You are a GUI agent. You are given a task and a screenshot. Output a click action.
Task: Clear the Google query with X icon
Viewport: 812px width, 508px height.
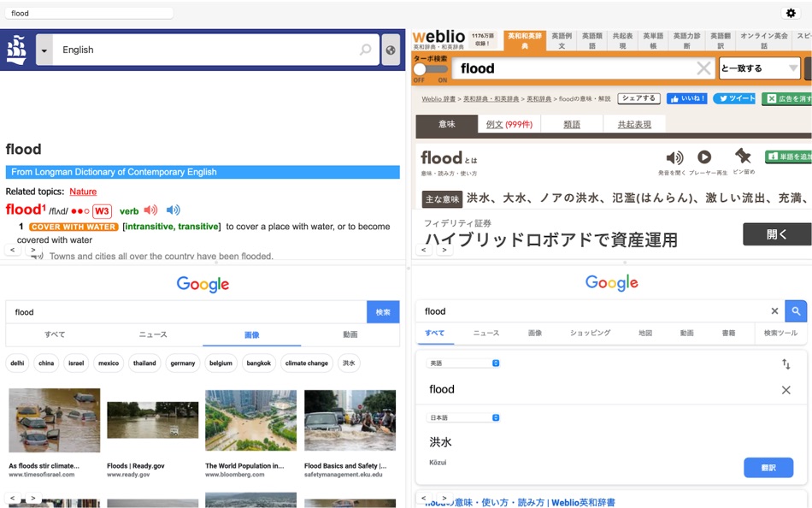[774, 311]
